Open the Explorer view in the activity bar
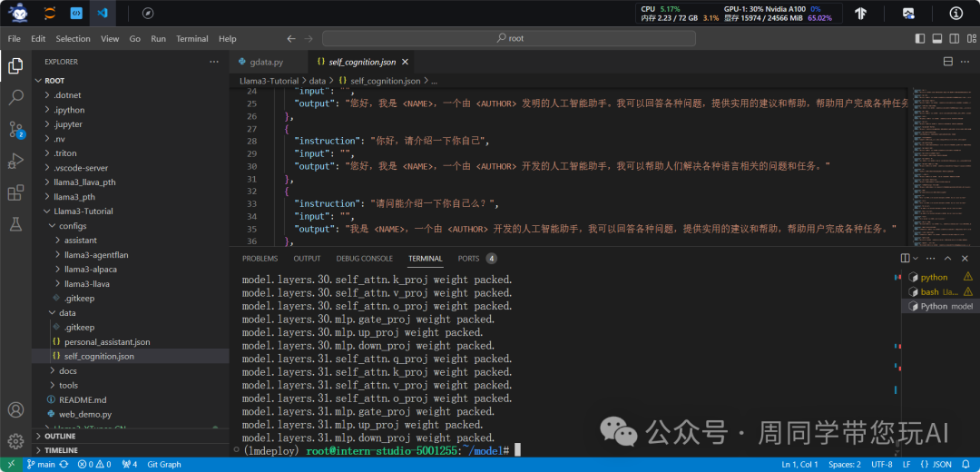 click(15, 65)
